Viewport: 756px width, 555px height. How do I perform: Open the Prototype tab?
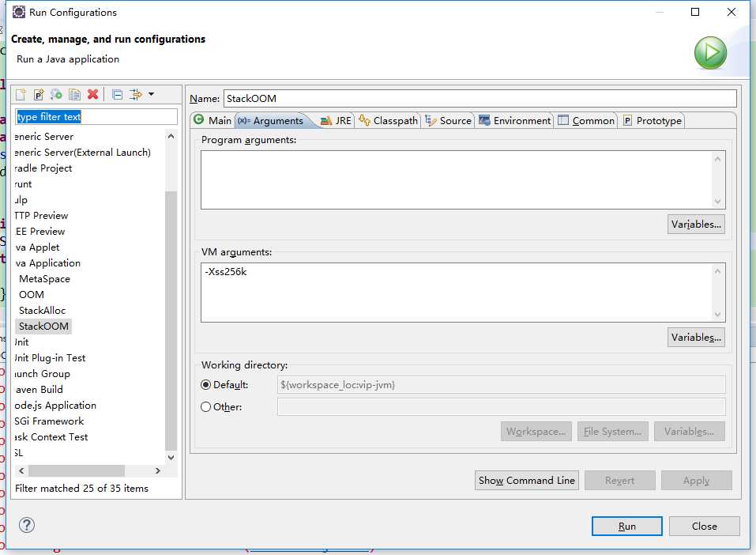[653, 121]
